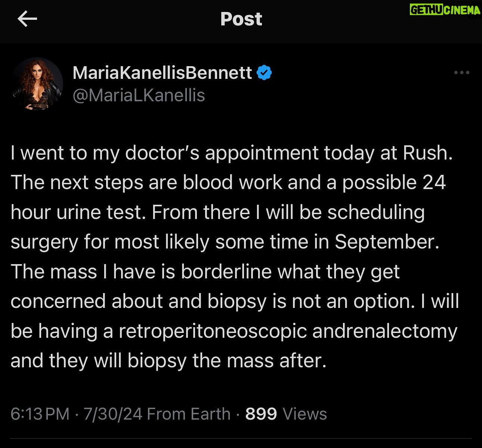Click the CINEMA part of the watermark
The height and width of the screenshot is (448, 482).
pyautogui.click(x=462, y=10)
